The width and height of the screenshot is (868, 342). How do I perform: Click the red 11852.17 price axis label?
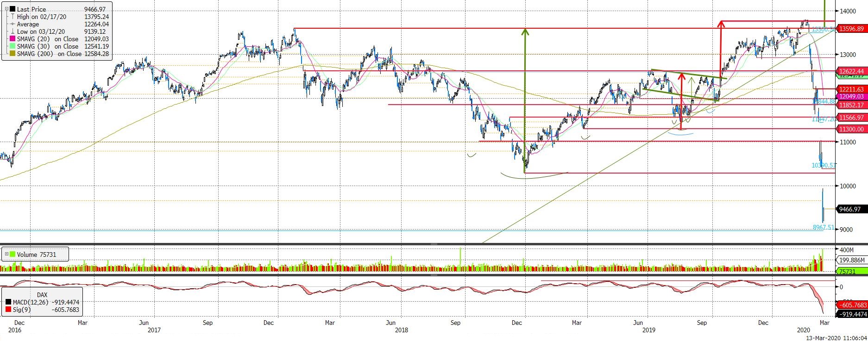coord(851,105)
